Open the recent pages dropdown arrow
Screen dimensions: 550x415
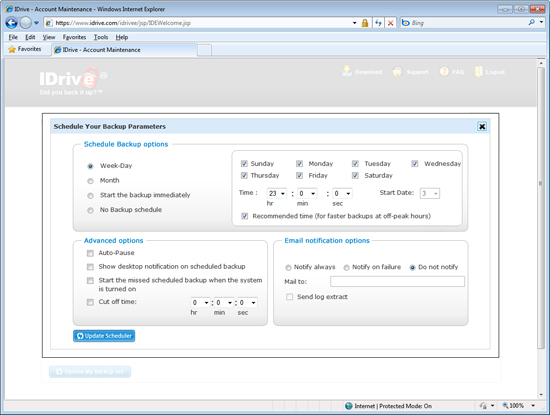(x=36, y=23)
